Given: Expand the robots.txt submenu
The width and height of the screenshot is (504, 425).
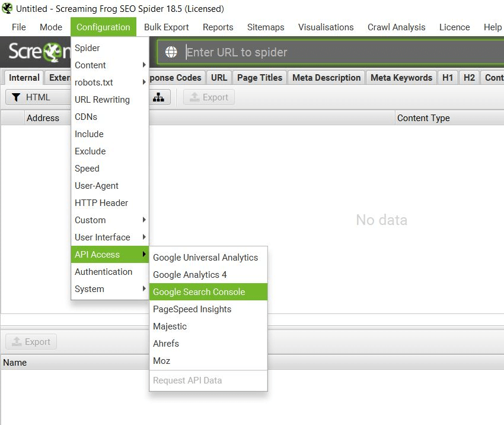Looking at the screenshot, I should (x=110, y=83).
